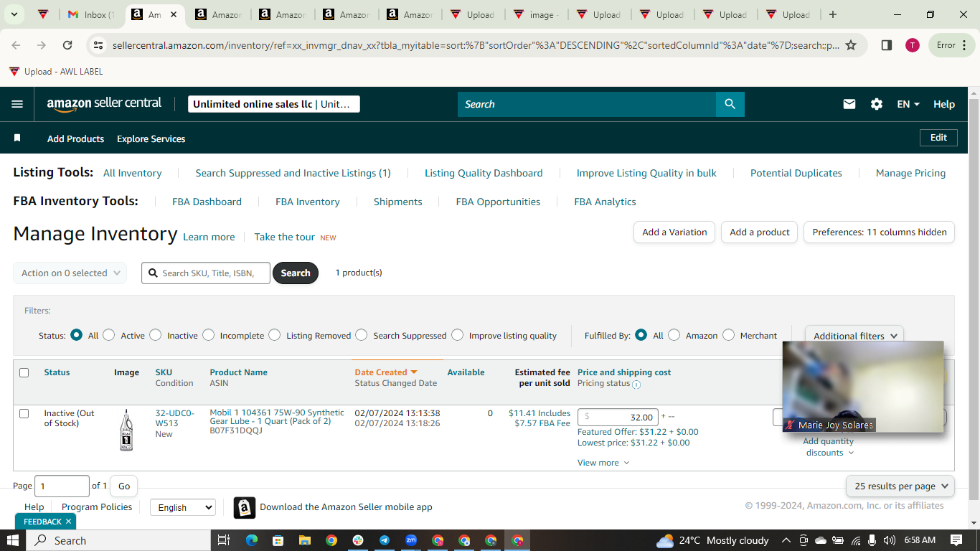Click the volume speaker tray icon
The image size is (980, 551).
tap(890, 540)
